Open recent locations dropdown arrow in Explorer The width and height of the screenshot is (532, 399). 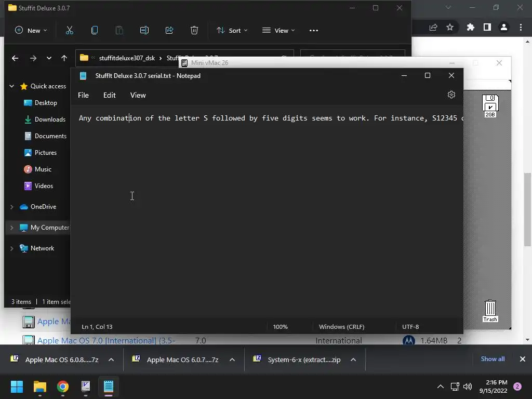(49, 58)
